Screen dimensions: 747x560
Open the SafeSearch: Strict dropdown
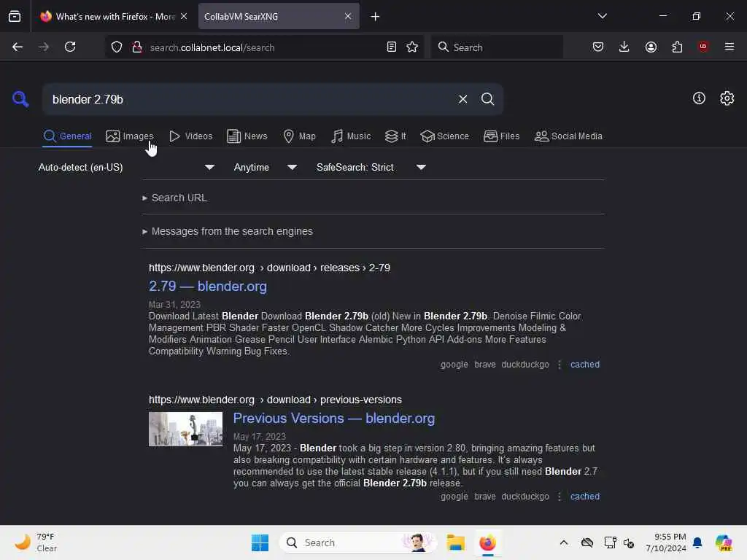point(371,167)
